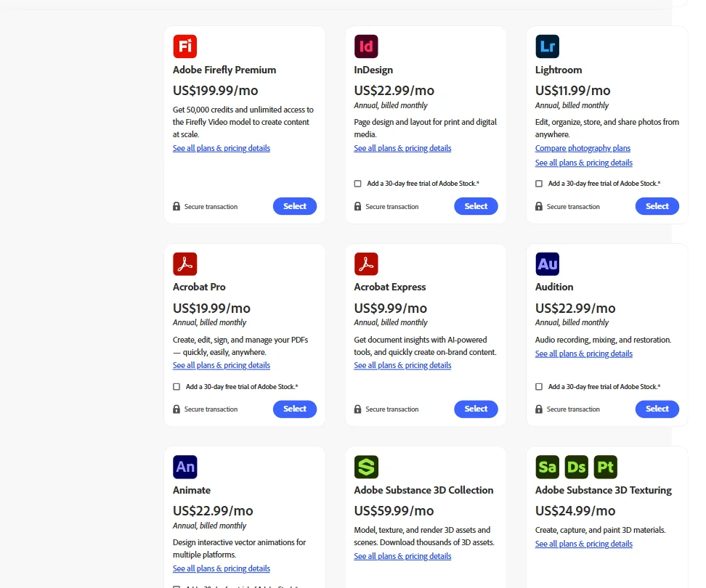Click the Lightroom app icon

point(547,46)
